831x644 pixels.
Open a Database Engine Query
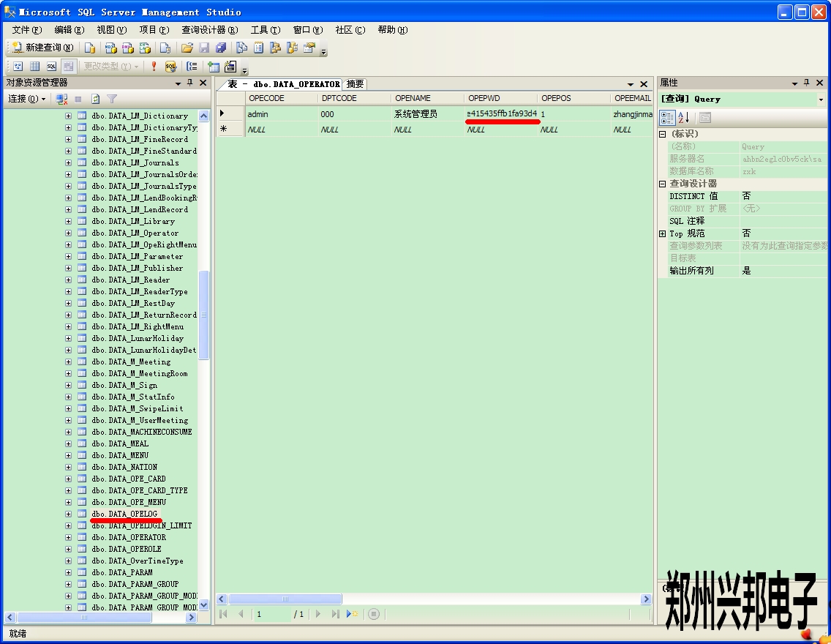click(90, 48)
